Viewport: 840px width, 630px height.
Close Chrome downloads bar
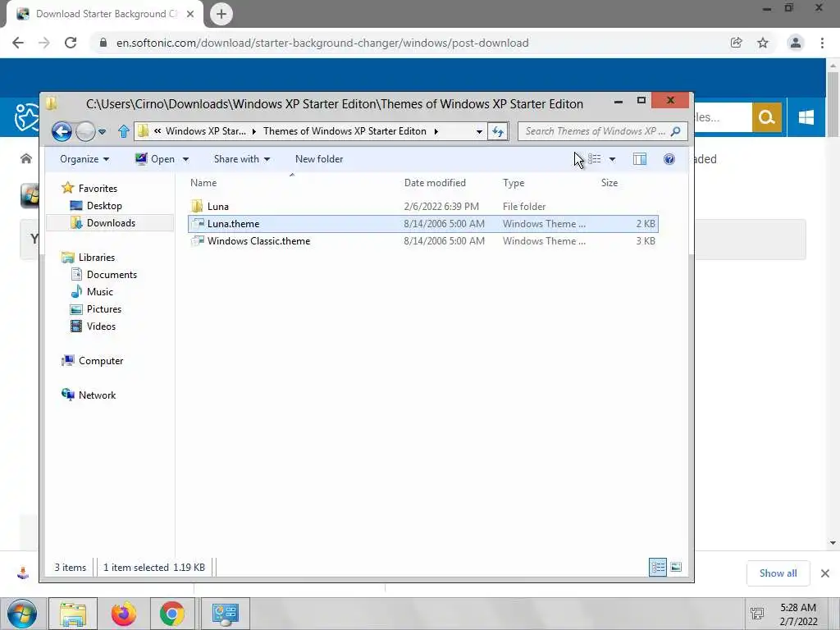pos(825,573)
